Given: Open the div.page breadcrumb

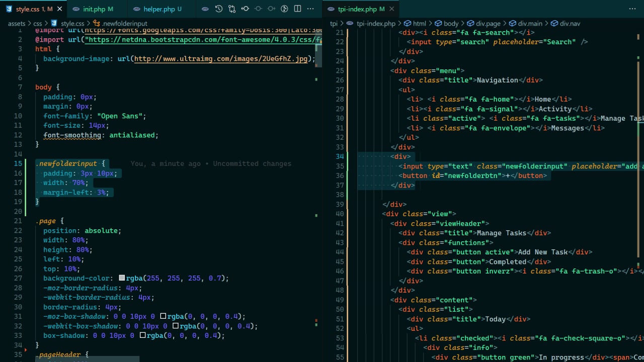Looking at the screenshot, I should coord(488,24).
